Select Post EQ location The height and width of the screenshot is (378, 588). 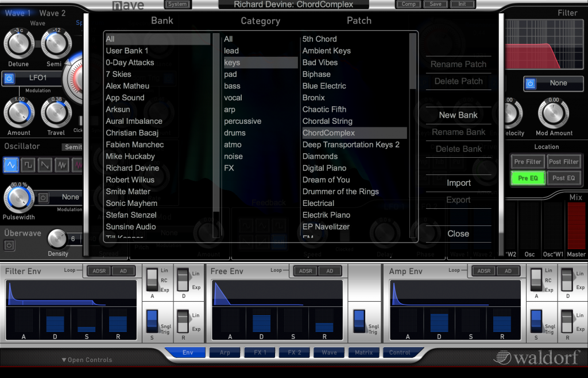tap(564, 178)
